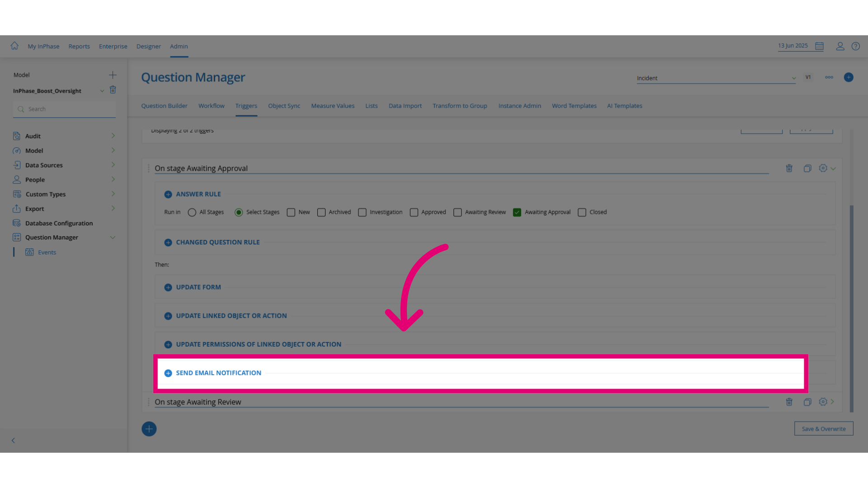This screenshot has width=868, height=488.
Task: Edit the On stage Awaiting Approval name field
Action: pyautogui.click(x=462, y=168)
